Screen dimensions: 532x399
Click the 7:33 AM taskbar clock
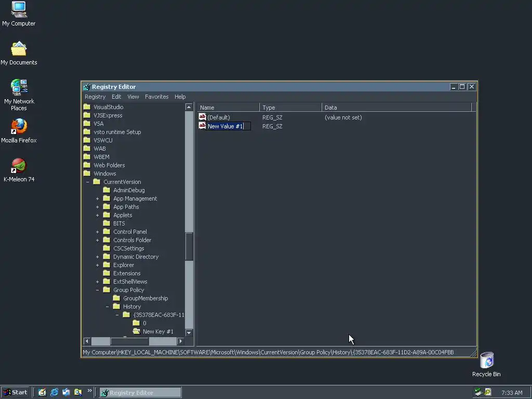point(512,393)
